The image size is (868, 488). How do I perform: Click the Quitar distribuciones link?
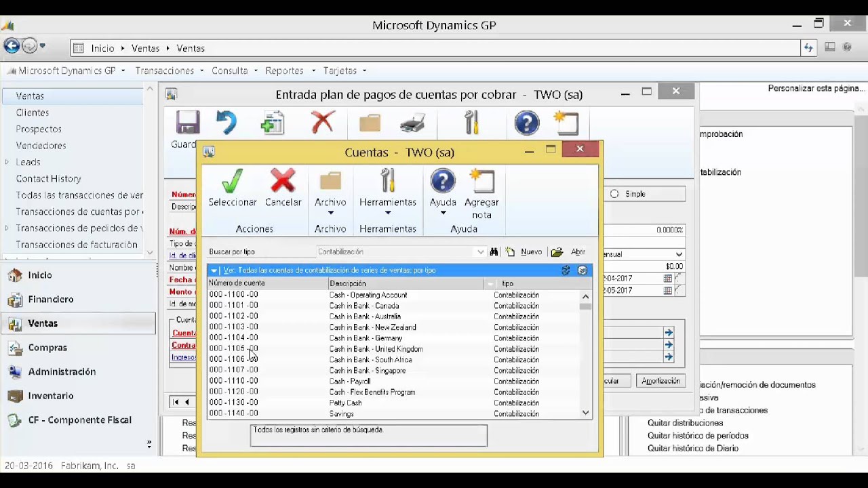(685, 423)
